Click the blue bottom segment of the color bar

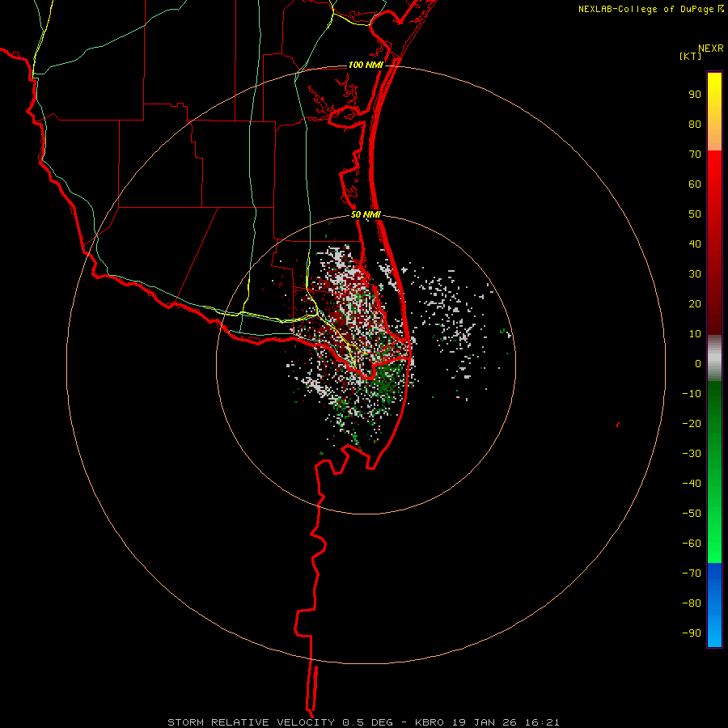(x=714, y=605)
